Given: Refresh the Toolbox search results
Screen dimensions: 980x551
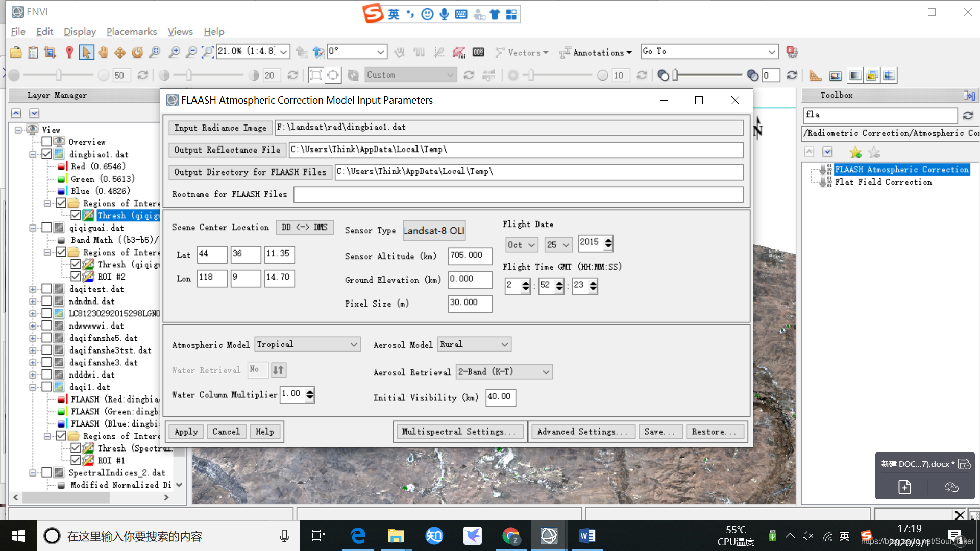Looking at the screenshot, I should tap(968, 115).
